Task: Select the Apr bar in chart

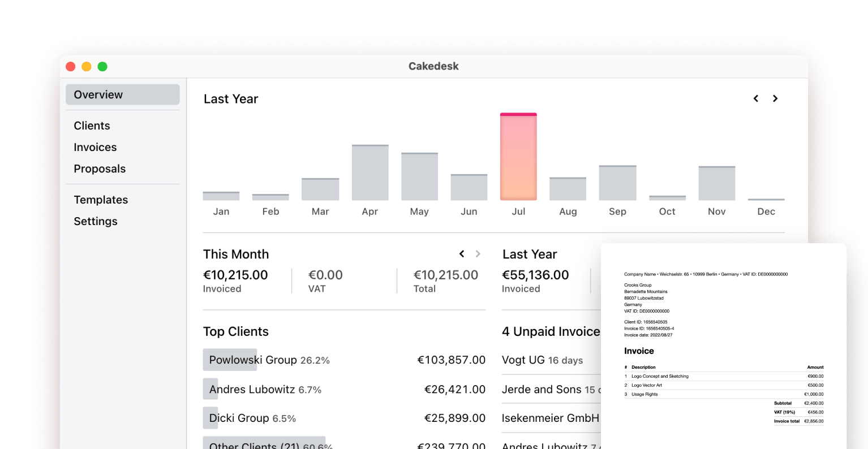Action: (370, 173)
